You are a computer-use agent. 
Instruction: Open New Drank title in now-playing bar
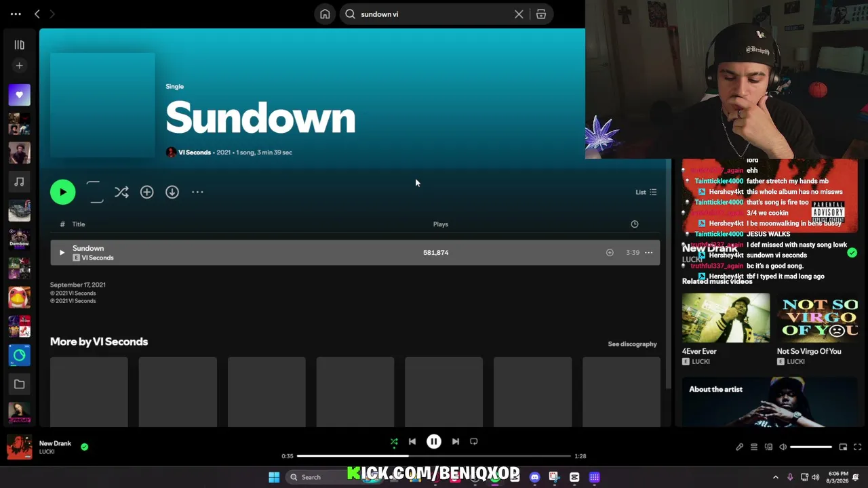[x=55, y=444]
